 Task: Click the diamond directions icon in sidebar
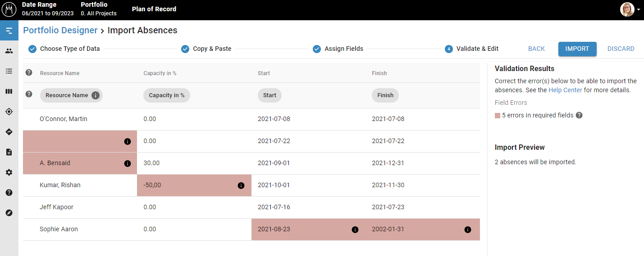coord(9,132)
